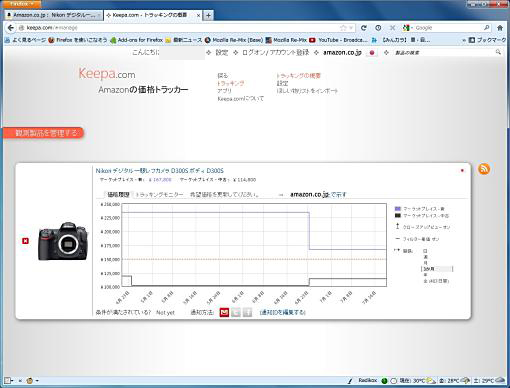Image resolution: width=510 pixels, height=388 pixels.
Task: Close the Keepa.com tab
Action: pos(198,15)
